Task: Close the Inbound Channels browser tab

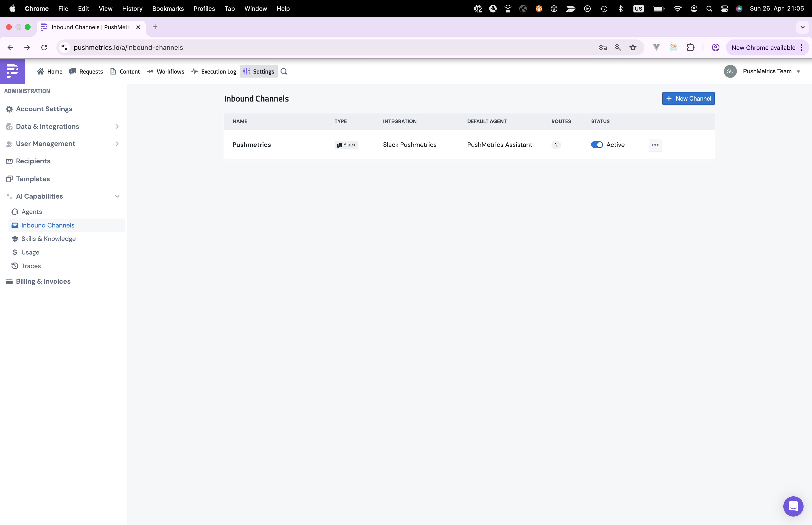Action: (x=138, y=27)
